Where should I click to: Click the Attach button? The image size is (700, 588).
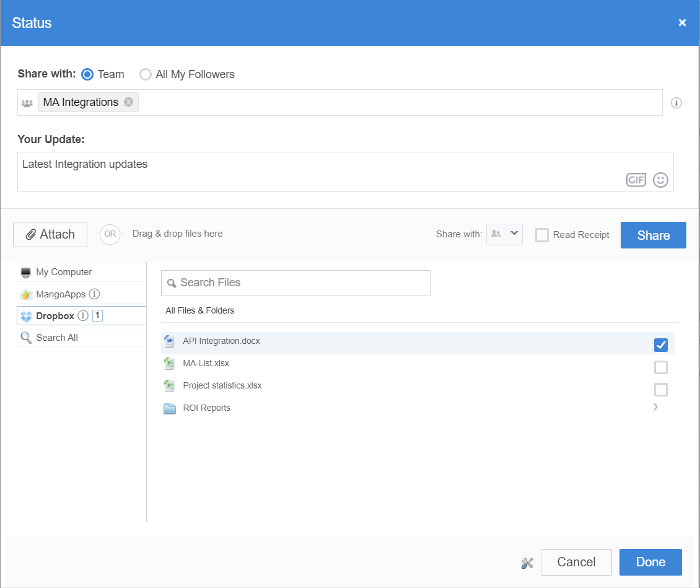click(x=50, y=234)
